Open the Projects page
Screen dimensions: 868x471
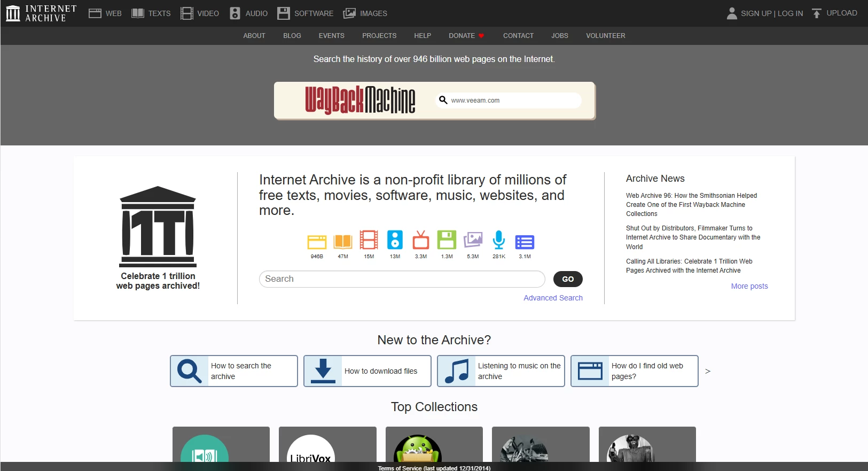tap(379, 36)
